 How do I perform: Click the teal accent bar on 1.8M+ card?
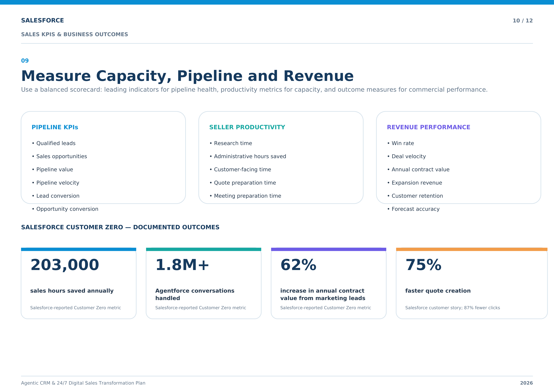click(x=204, y=249)
